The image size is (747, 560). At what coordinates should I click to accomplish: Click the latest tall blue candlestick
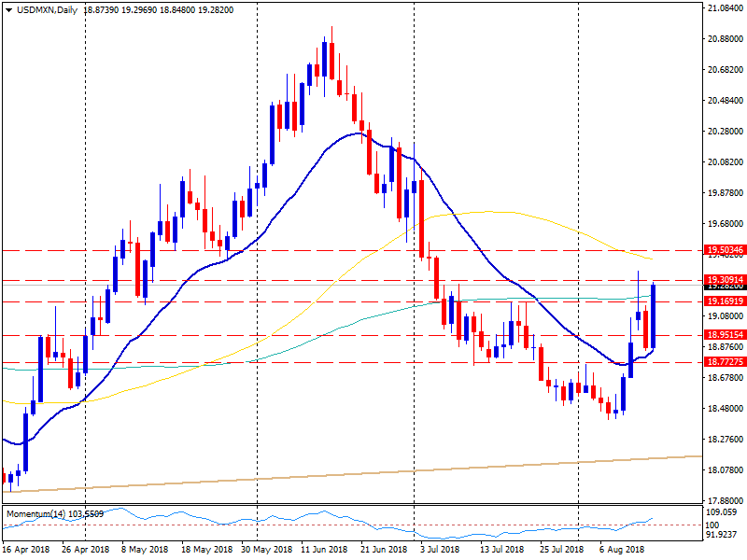click(x=653, y=315)
